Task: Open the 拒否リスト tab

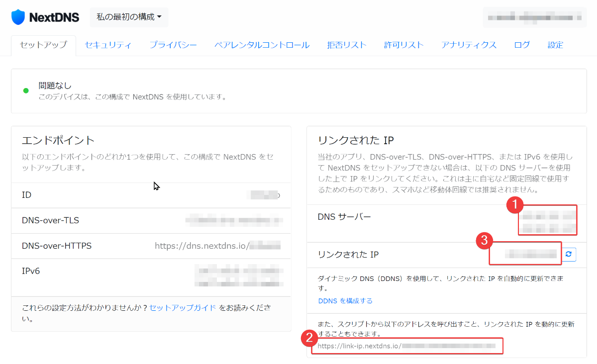Action: (x=347, y=45)
